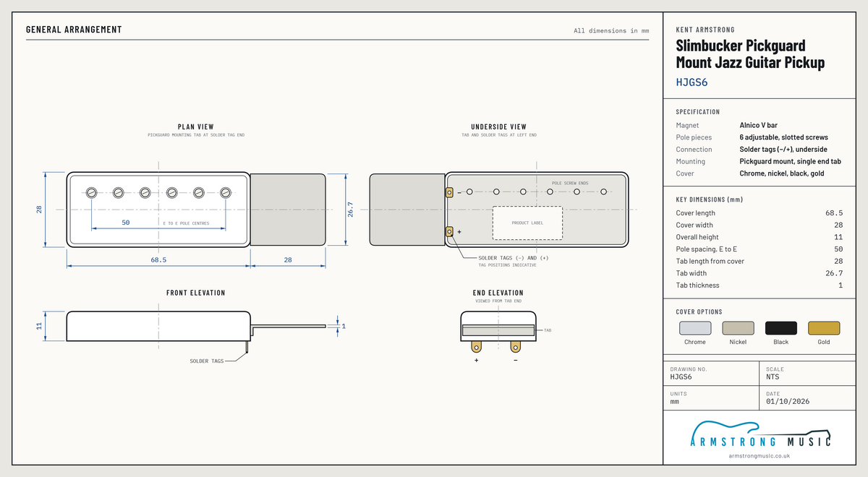Click the 68.5 dimension below the plan view
868x477 pixels.
coord(158,259)
